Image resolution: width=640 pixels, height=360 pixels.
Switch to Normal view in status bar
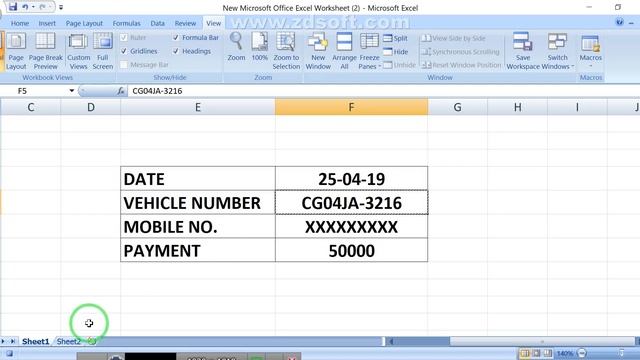pos(524,353)
